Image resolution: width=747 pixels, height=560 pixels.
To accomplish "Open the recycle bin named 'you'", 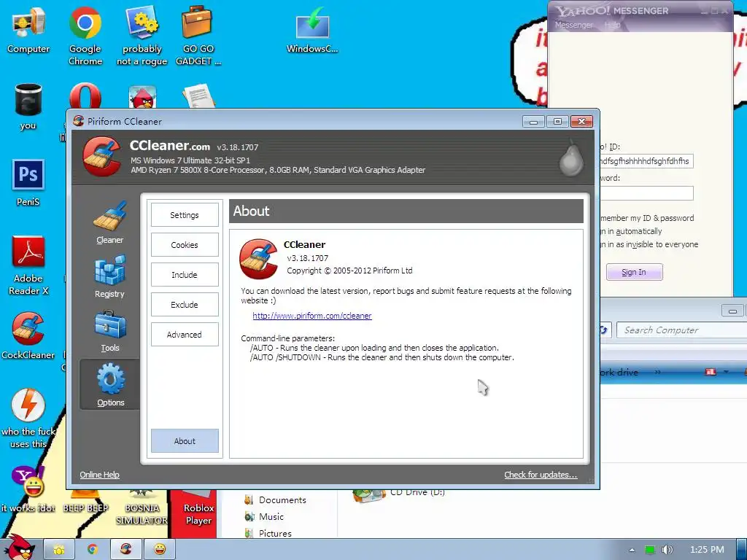I will click(x=28, y=106).
